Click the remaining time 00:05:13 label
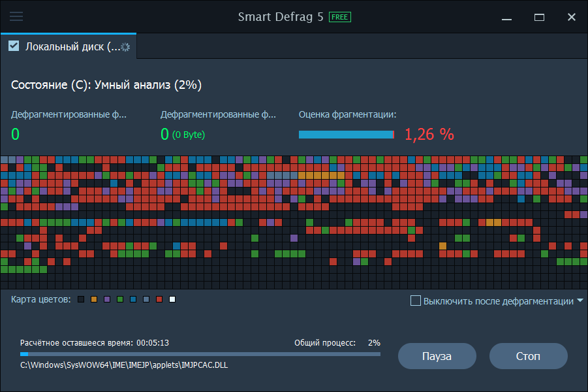Image resolution: width=588 pixels, height=392 pixels. [x=95, y=343]
